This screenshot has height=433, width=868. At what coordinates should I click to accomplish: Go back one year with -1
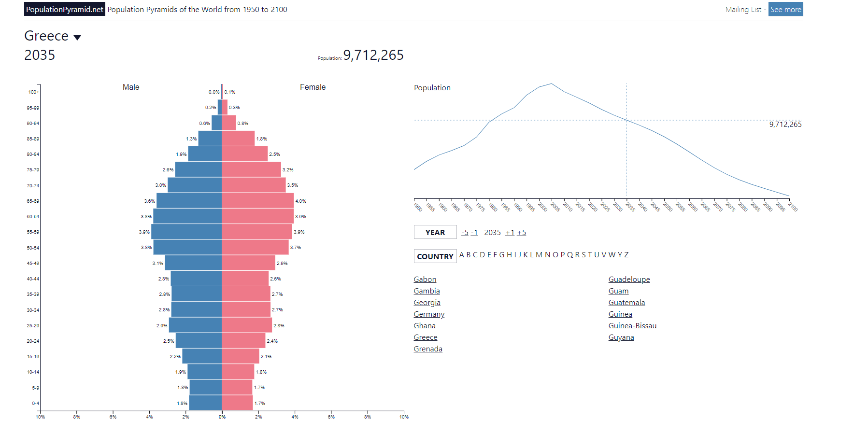(x=474, y=233)
